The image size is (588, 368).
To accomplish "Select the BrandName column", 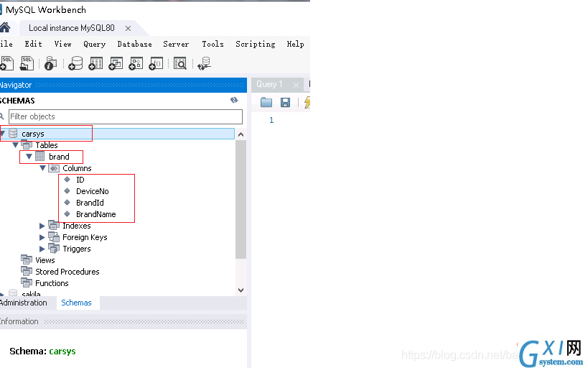I will (96, 214).
